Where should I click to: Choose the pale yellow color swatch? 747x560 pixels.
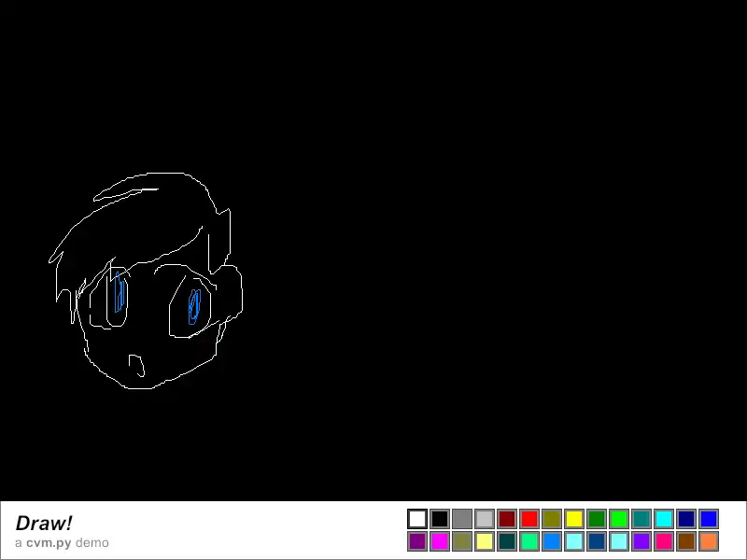point(485,541)
